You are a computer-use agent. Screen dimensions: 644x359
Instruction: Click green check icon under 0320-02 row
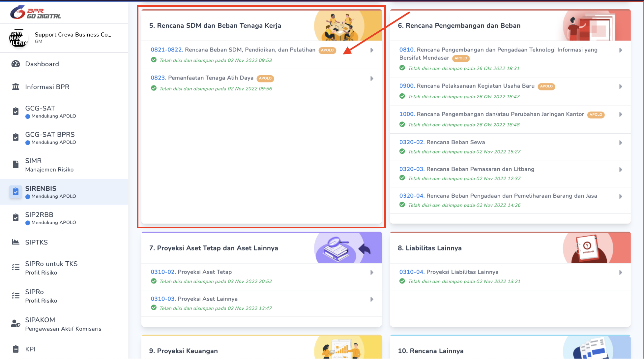(x=402, y=151)
